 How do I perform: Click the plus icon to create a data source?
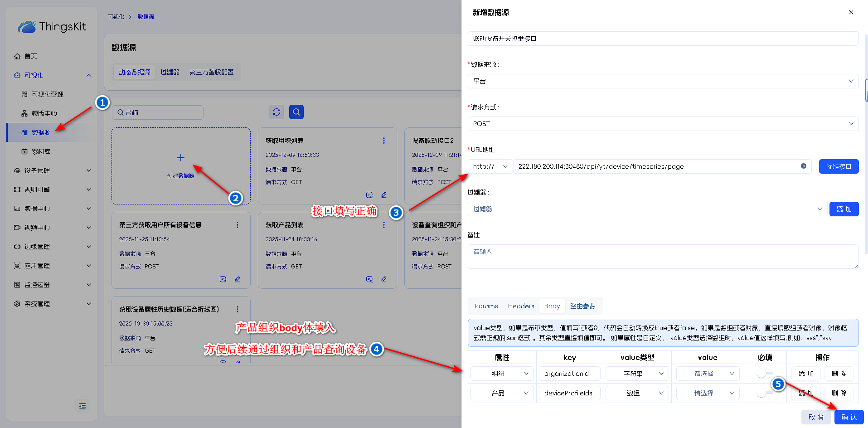[181, 158]
